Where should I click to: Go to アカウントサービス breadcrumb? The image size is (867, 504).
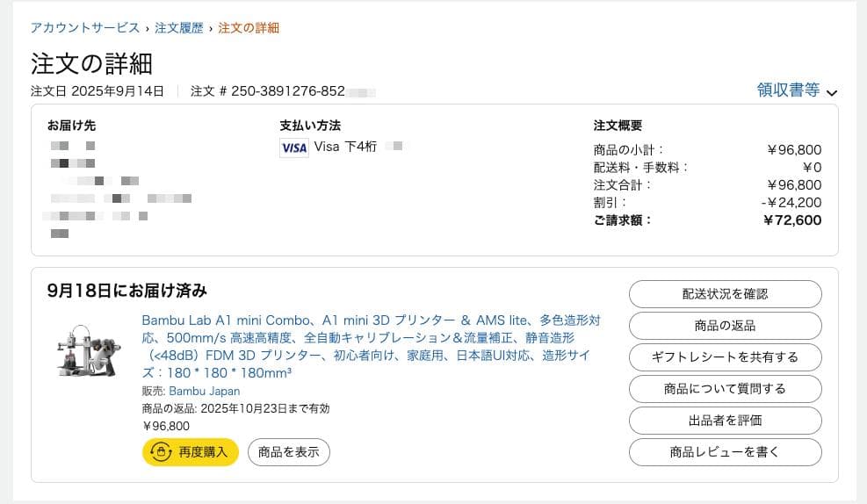[x=84, y=28]
